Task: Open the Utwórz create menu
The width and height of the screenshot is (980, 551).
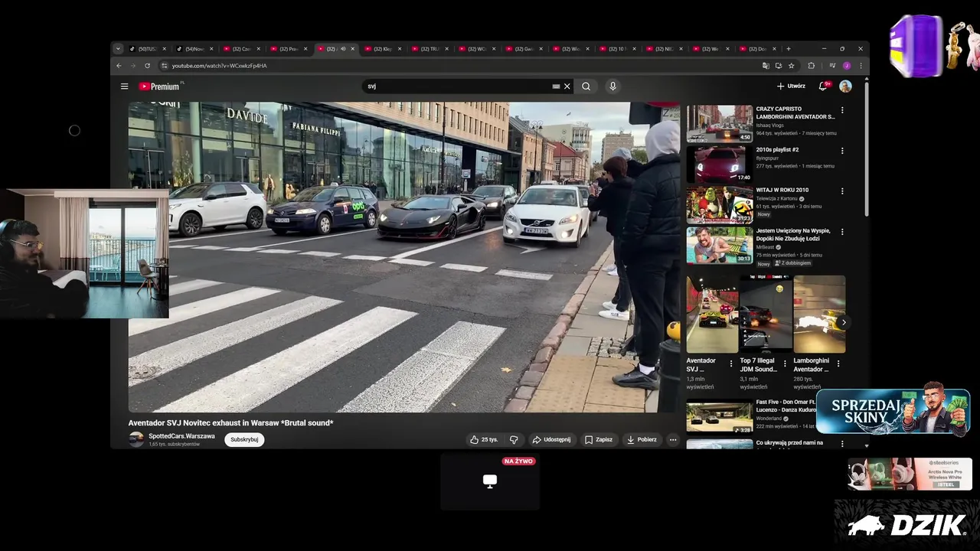Action: (791, 86)
